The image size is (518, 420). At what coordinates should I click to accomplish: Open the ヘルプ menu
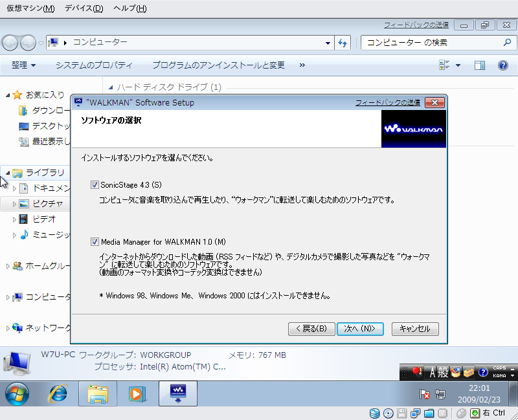pos(130,8)
